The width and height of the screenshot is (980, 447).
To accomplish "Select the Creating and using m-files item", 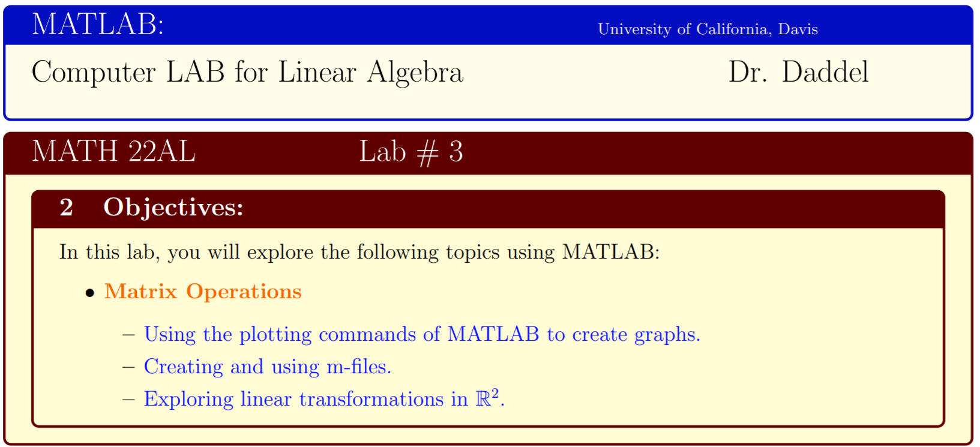I will pyautogui.click(x=268, y=367).
